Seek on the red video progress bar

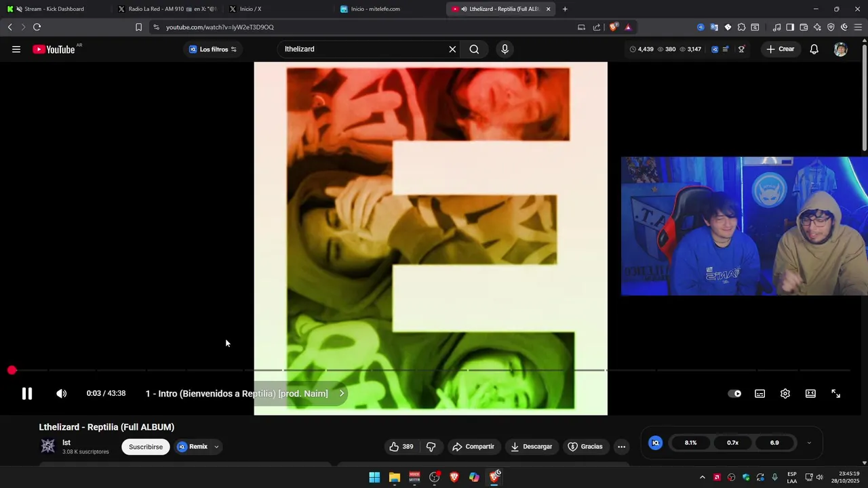(431, 370)
